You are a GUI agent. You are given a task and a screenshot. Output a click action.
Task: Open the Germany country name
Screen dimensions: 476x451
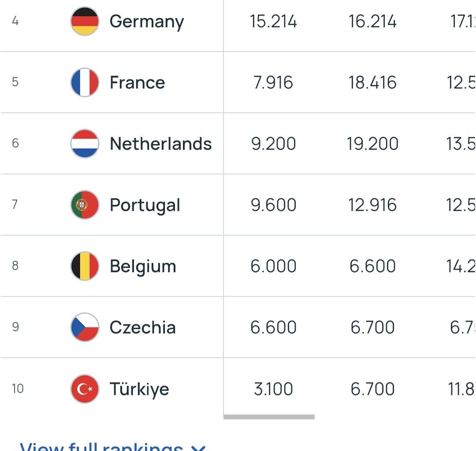click(x=147, y=22)
